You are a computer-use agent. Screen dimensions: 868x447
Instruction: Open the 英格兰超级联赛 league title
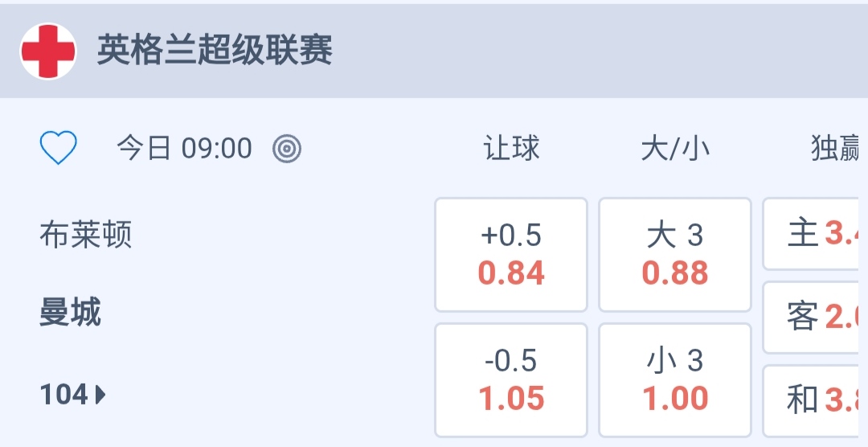[215, 51]
